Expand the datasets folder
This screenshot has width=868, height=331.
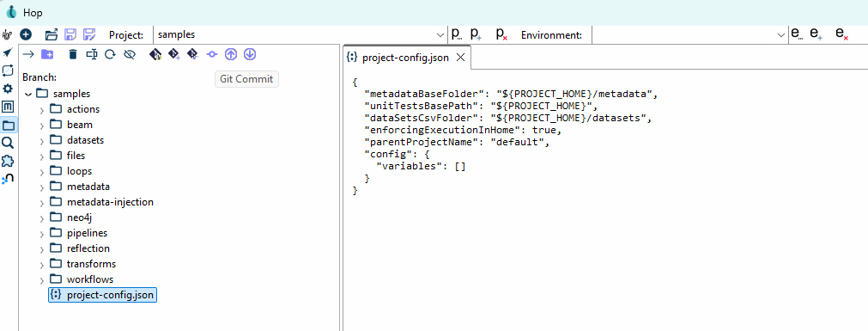41,141
